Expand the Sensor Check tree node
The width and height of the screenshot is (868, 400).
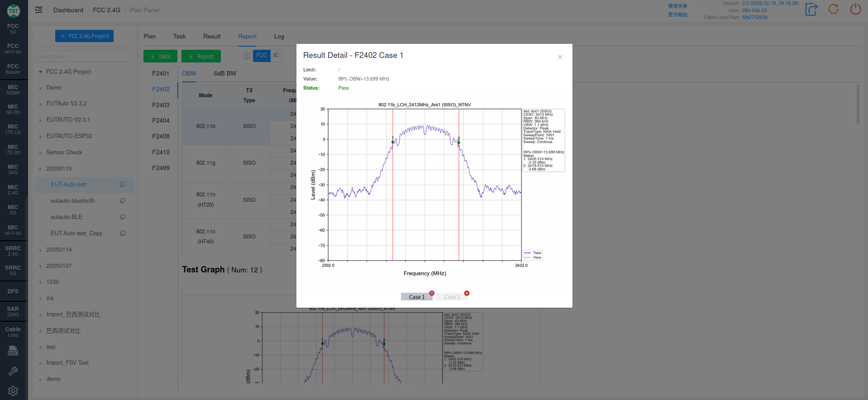(40, 153)
